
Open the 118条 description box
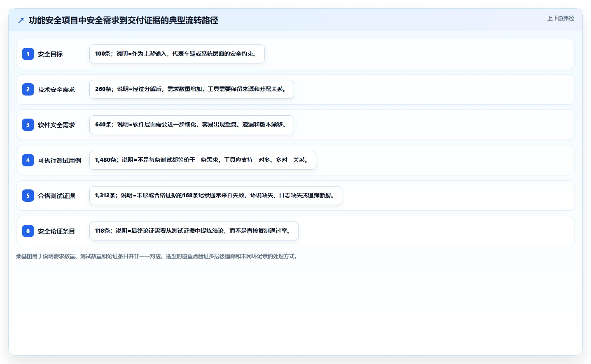pyautogui.click(x=194, y=231)
